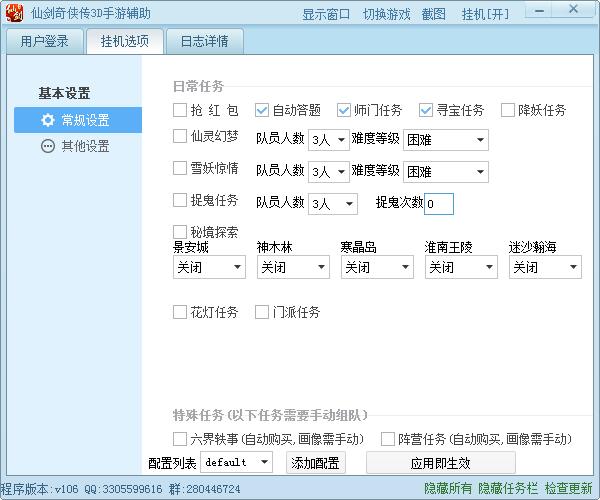The width and height of the screenshot is (600, 500).
Task: Click the gear icon beside 常规设置
Action: (x=48, y=120)
